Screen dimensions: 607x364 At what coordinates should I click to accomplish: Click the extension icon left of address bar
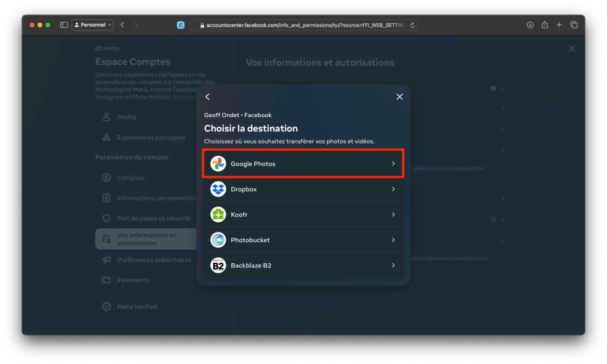[x=181, y=25]
